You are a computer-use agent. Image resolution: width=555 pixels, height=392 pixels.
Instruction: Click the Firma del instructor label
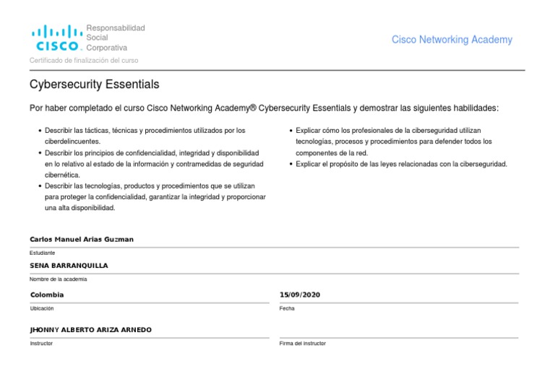[x=303, y=343]
